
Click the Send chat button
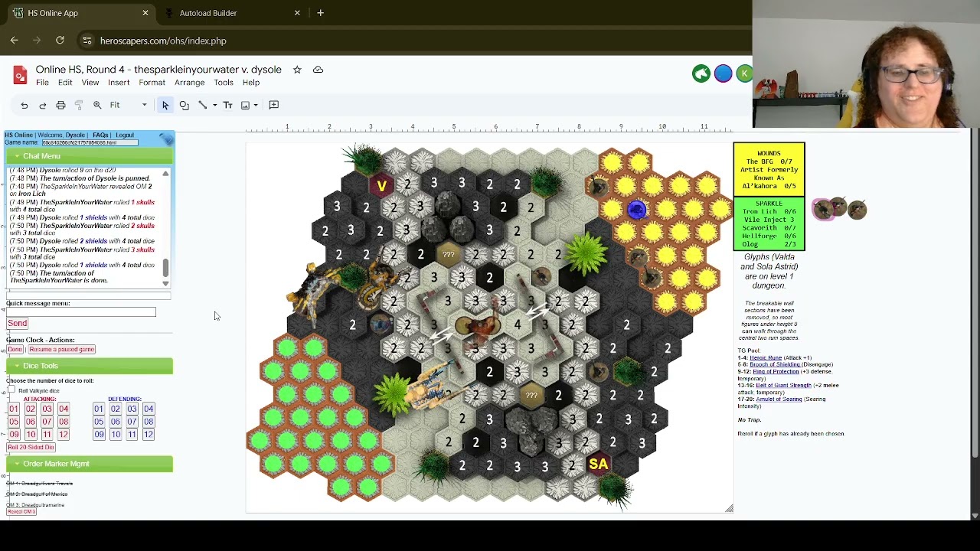click(17, 324)
